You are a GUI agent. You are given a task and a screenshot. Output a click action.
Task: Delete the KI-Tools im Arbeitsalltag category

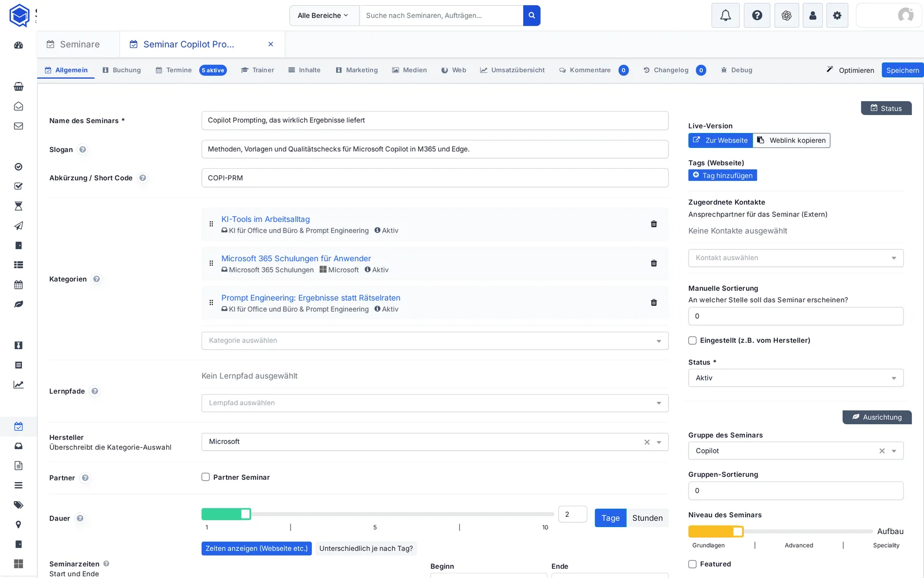click(654, 224)
